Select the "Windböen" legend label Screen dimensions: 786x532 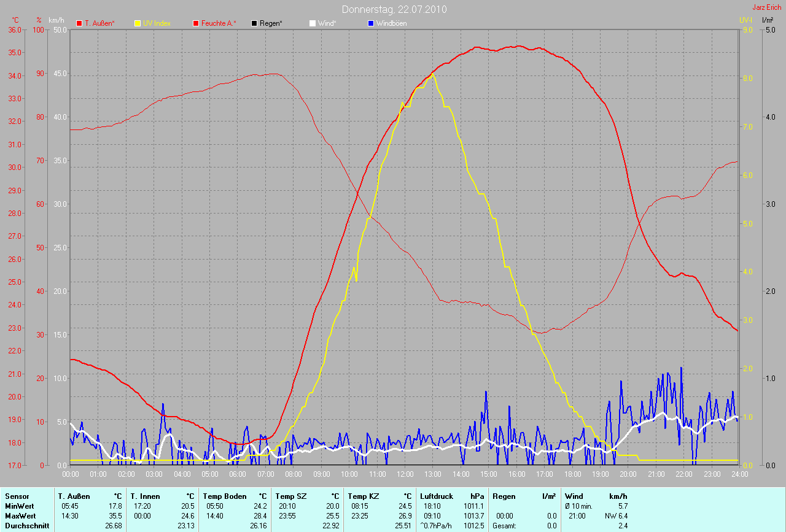pos(391,23)
